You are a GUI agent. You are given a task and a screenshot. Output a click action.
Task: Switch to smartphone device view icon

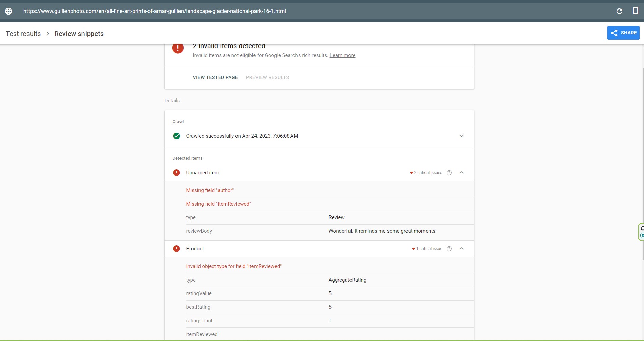636,11
